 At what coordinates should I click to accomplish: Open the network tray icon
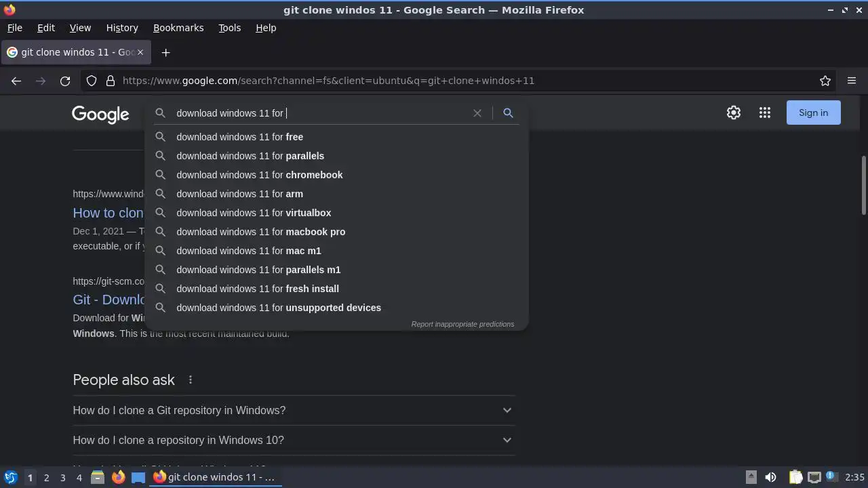814,477
